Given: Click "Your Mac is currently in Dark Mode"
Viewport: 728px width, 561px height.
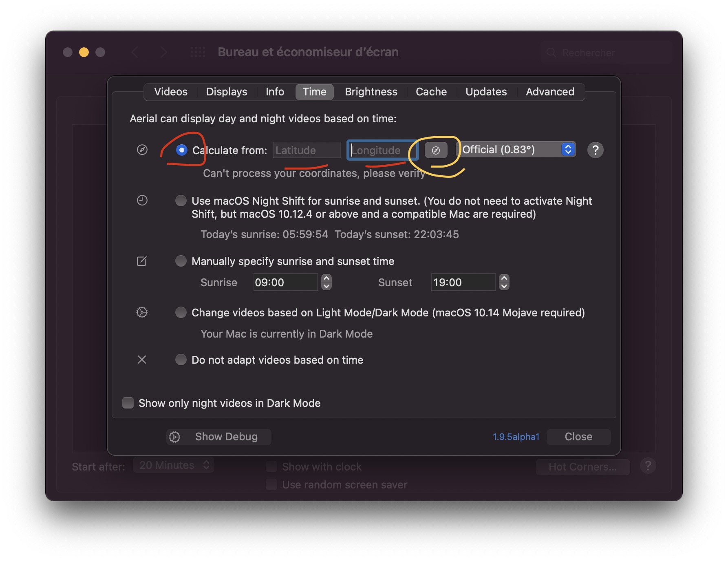Looking at the screenshot, I should (x=287, y=334).
